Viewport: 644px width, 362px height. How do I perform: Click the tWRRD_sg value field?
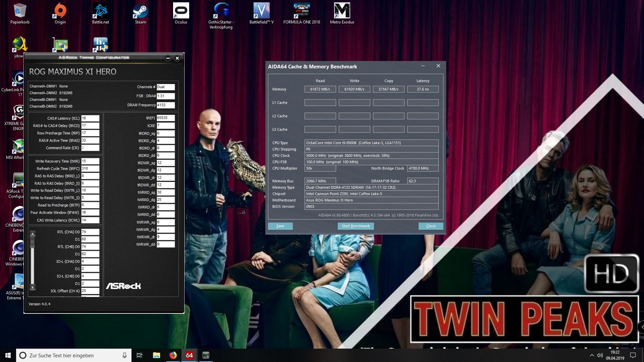point(166,192)
